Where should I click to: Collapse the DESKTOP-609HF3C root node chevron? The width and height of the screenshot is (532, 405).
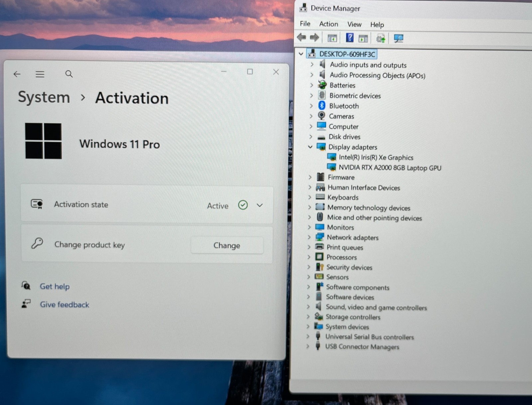pyautogui.click(x=301, y=53)
